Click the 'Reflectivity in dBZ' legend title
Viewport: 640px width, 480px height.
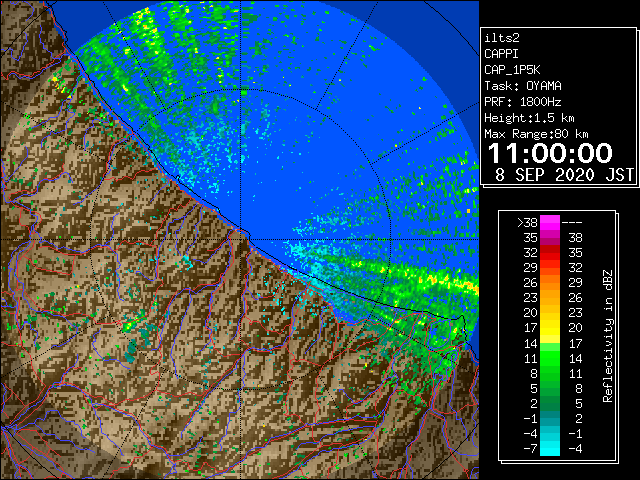click(x=608, y=336)
